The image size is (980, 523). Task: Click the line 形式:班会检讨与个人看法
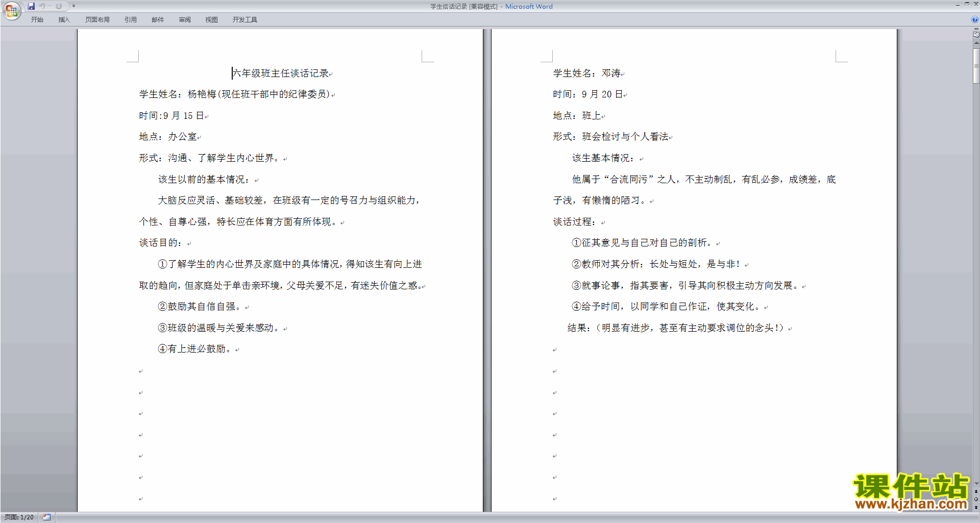click(610, 137)
